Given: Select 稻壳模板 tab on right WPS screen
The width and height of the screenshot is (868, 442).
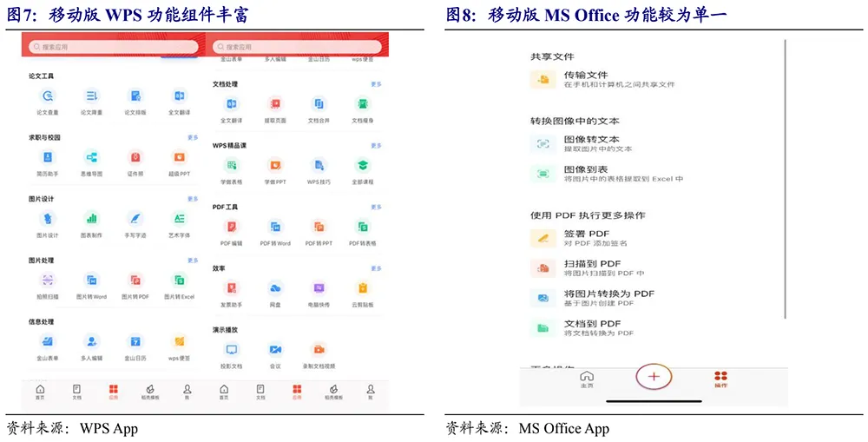Looking at the screenshot, I should coord(334,393).
